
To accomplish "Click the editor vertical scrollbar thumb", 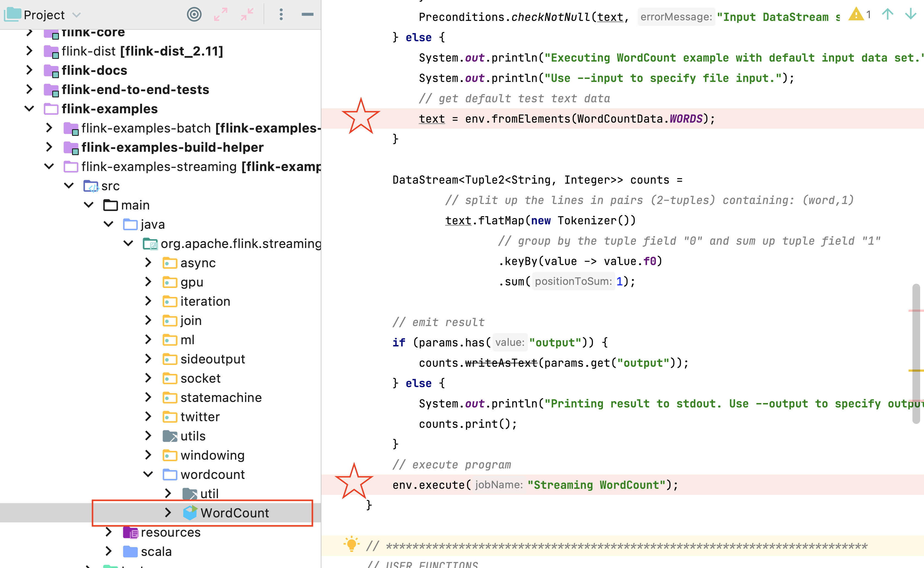I will point(916,354).
